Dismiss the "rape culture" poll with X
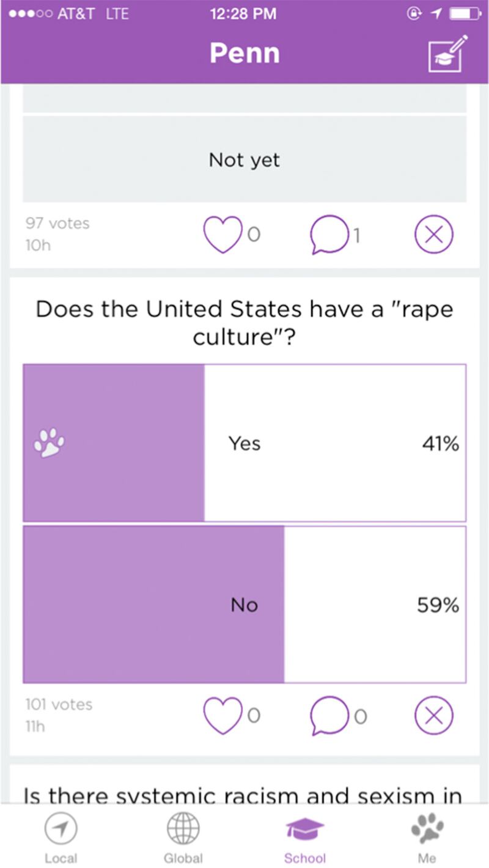This screenshot has width=489, height=868. pyautogui.click(x=434, y=715)
